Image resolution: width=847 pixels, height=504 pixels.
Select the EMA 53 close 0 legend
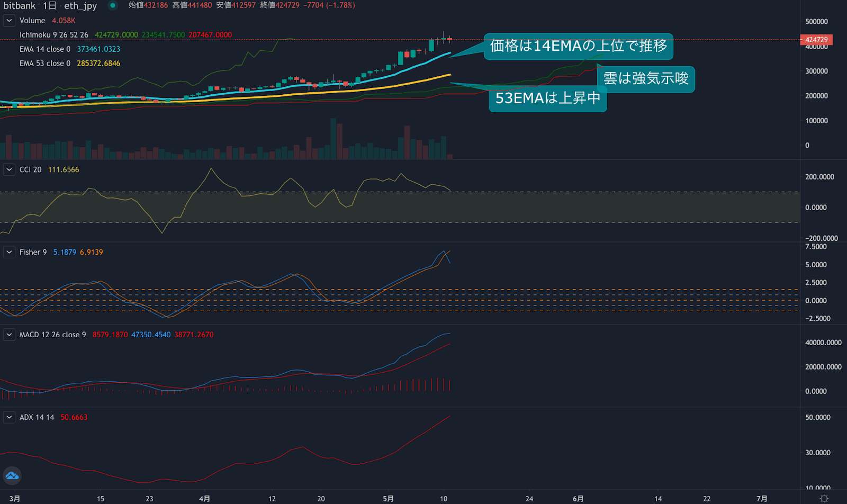45,64
